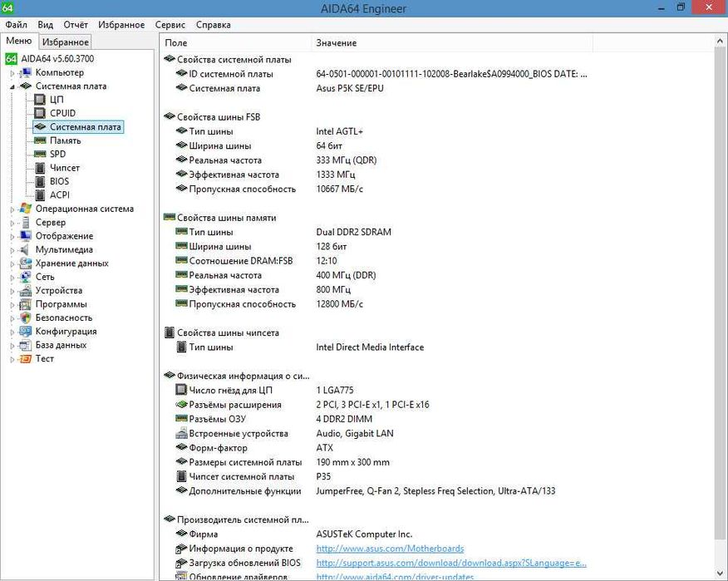Open the Файл menu
Viewport: 728px width, 581px height.
[x=17, y=25]
